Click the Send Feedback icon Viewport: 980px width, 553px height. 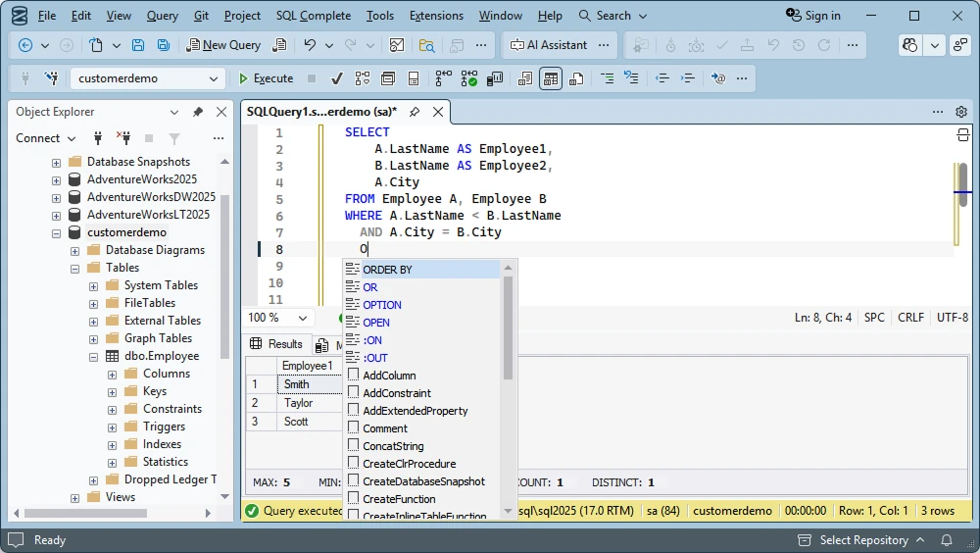[960, 45]
